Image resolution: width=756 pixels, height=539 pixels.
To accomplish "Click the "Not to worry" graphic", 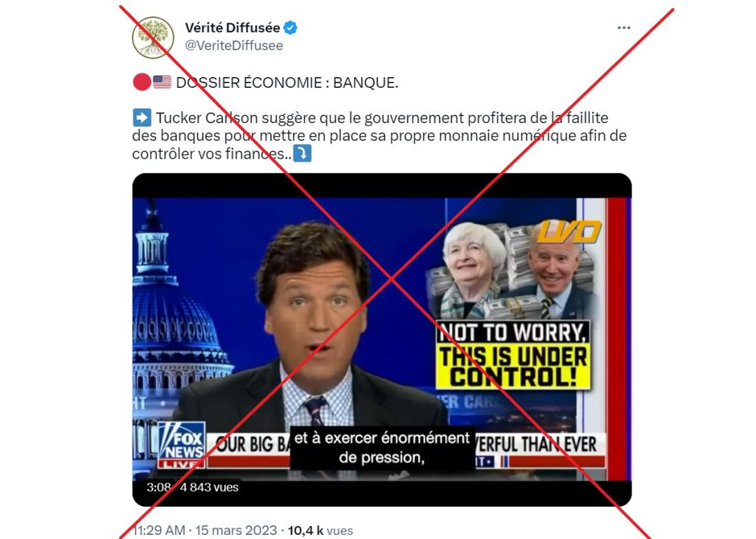I will click(x=513, y=355).
